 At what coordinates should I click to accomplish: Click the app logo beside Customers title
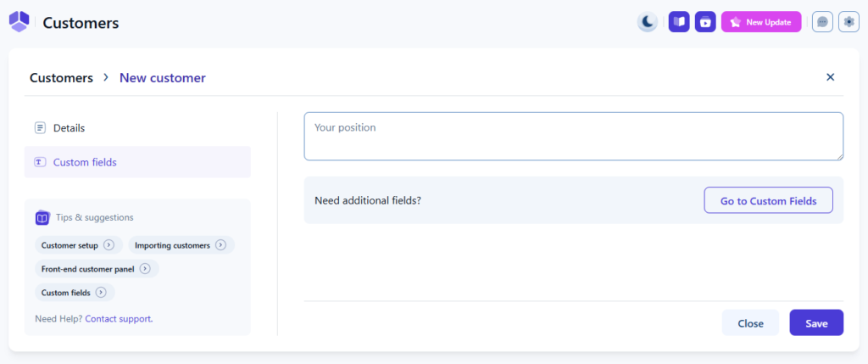pyautogui.click(x=19, y=22)
